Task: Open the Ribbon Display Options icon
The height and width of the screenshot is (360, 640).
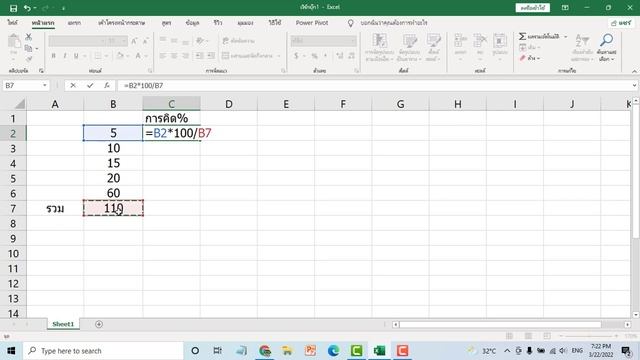Action: tap(565, 8)
